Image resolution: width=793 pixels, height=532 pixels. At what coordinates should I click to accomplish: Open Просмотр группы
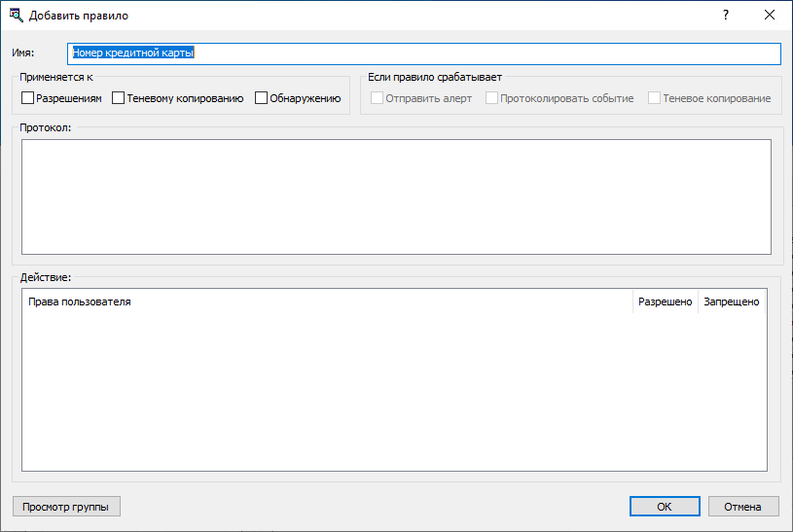pyautogui.click(x=66, y=507)
